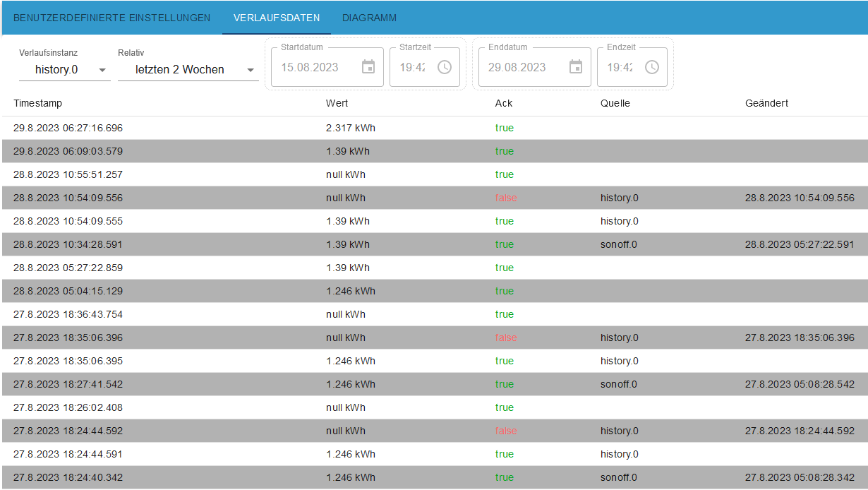Open the Diagramm tab
Viewport: 868px width, 490px height.
(x=369, y=18)
